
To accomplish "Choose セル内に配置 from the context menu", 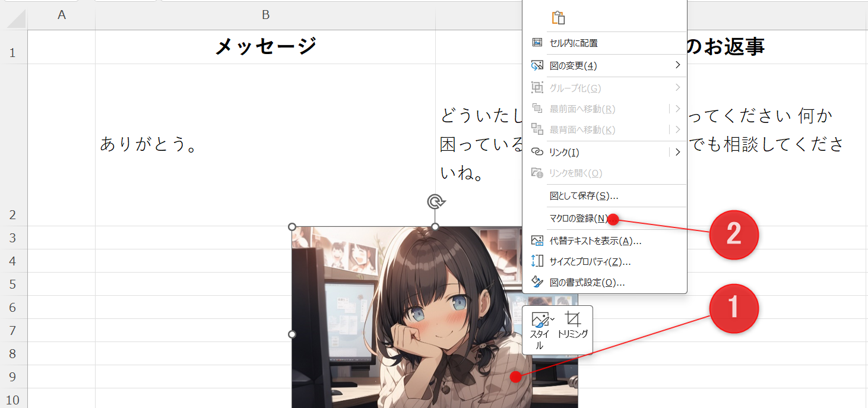I will tap(573, 42).
